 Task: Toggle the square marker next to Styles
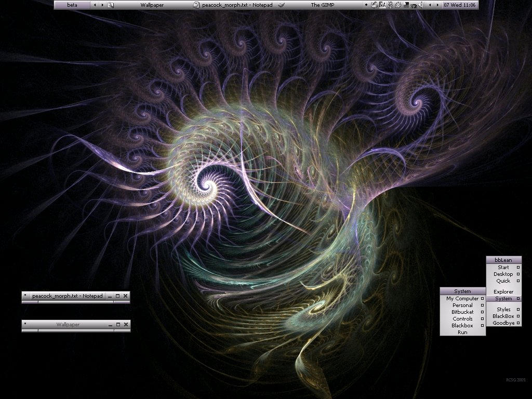click(x=518, y=310)
